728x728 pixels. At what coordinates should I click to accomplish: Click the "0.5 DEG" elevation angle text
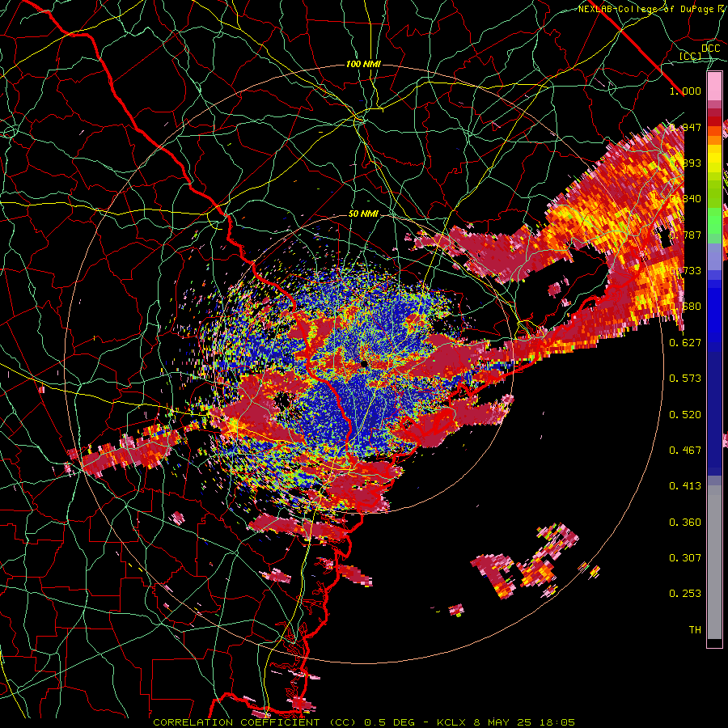pos(392,722)
